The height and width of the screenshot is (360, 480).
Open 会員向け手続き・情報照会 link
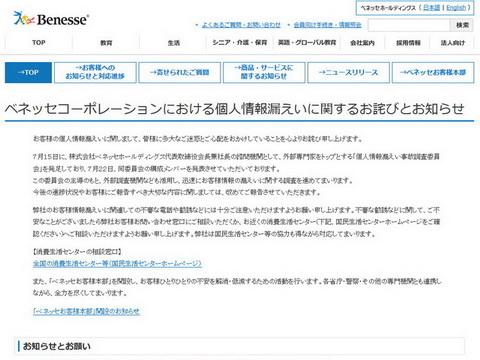[327, 25]
